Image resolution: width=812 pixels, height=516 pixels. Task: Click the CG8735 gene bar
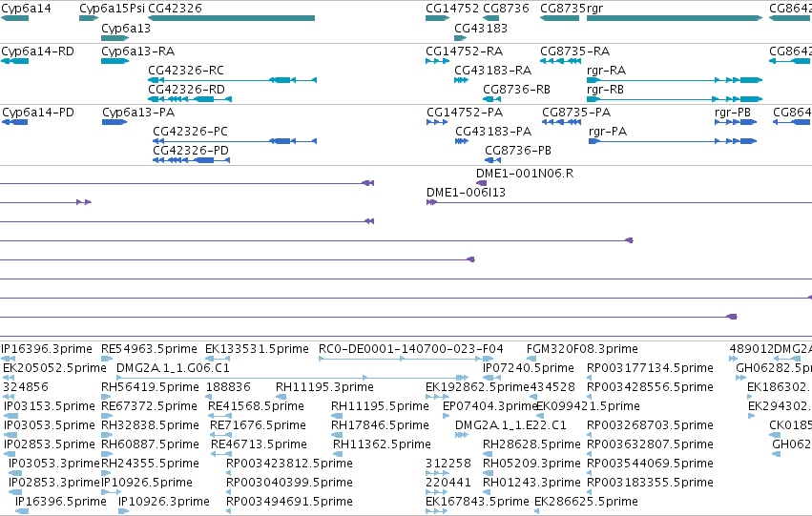coord(560,18)
